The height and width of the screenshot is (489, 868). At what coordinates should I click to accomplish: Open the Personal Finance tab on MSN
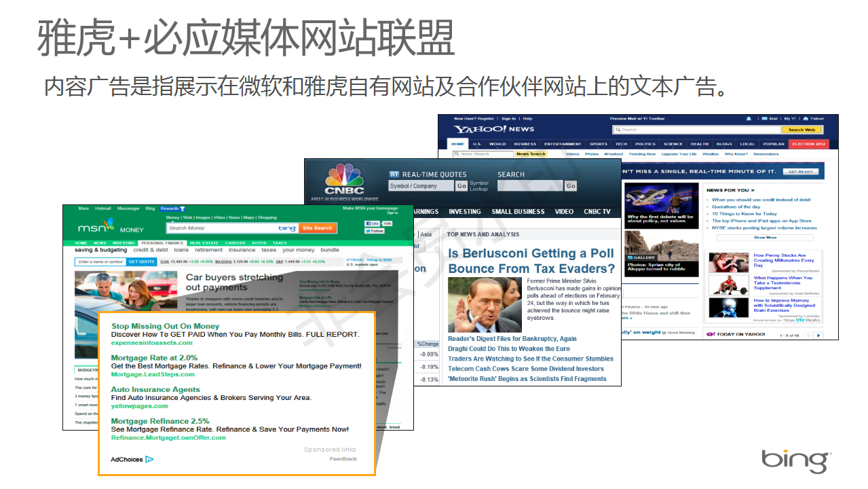click(162, 243)
